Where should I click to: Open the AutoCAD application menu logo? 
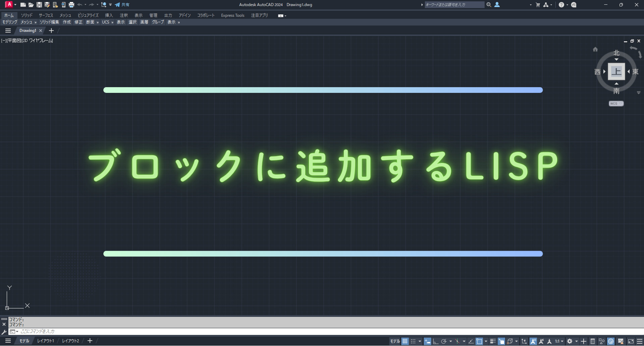click(9, 4)
